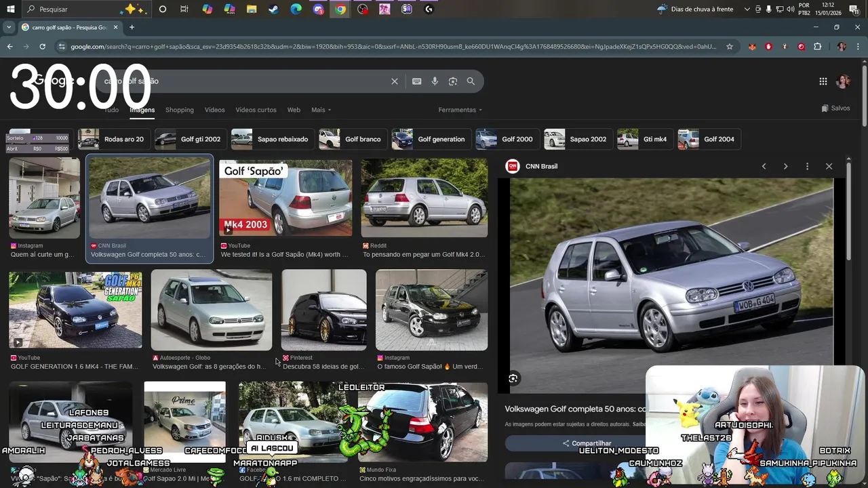
Task: Open the Google account avatar
Action: point(843,81)
